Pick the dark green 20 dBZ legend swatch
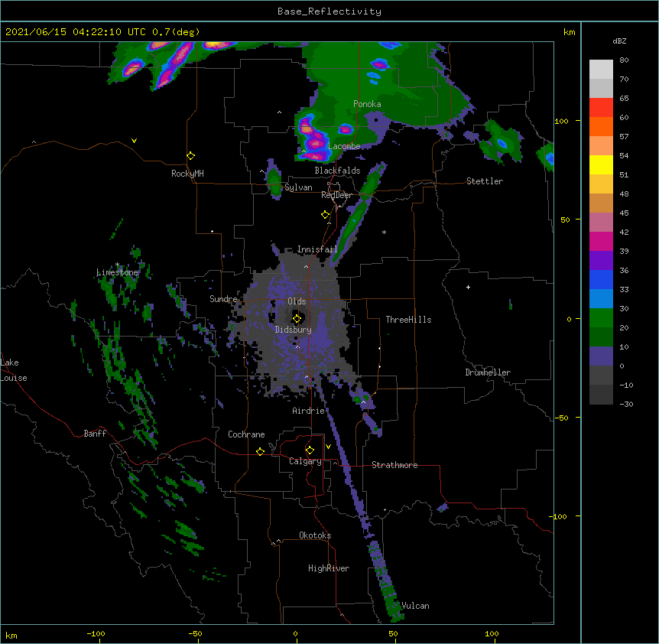 click(x=601, y=337)
